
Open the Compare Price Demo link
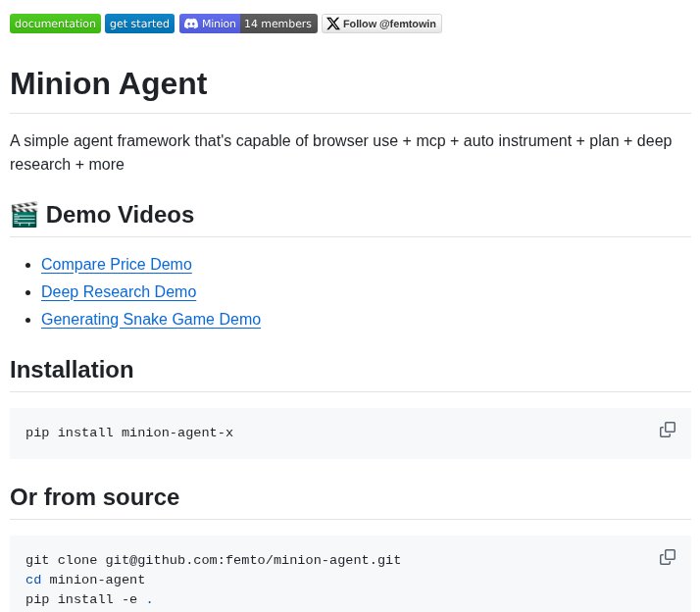(117, 264)
